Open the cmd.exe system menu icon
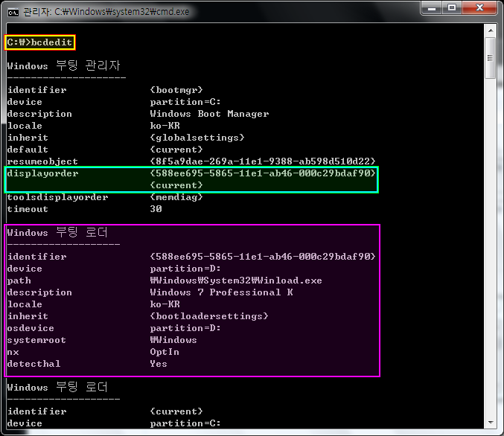 pos(13,12)
